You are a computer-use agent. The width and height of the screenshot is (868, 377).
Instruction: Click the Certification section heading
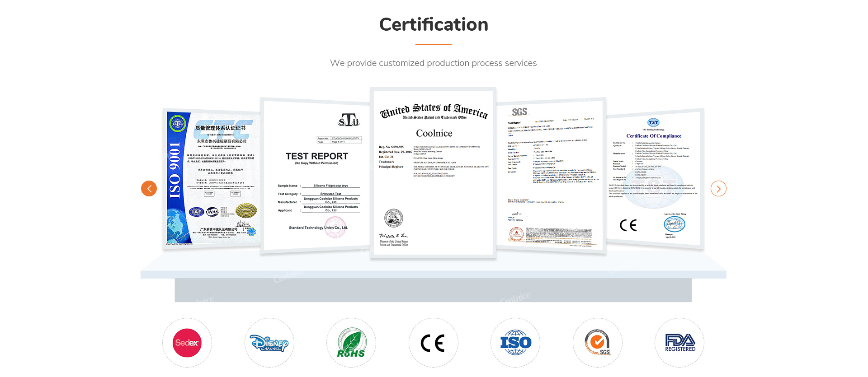(433, 24)
